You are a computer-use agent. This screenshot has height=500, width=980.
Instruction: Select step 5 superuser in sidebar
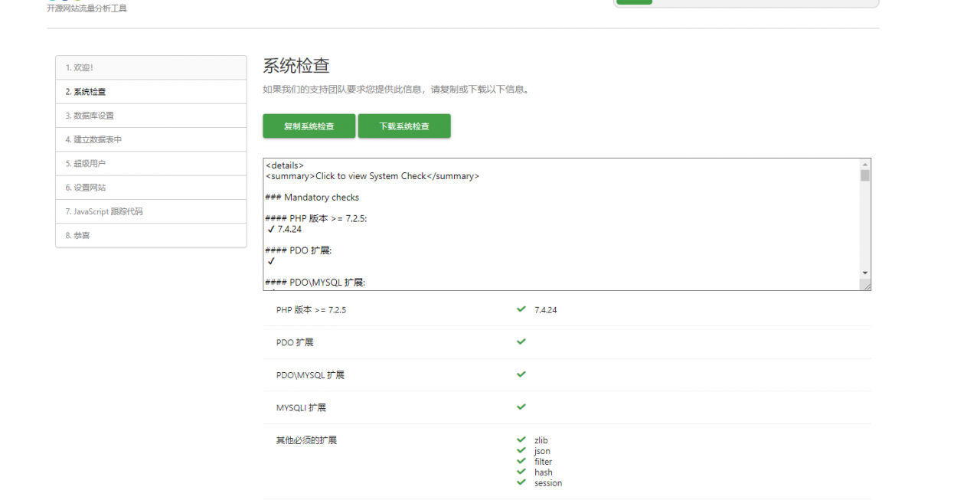pos(151,163)
